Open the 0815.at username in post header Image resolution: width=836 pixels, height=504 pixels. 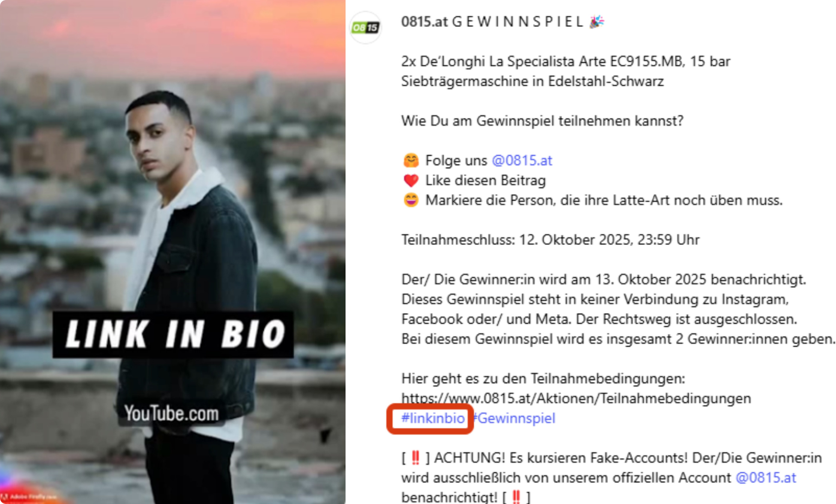[x=423, y=22]
